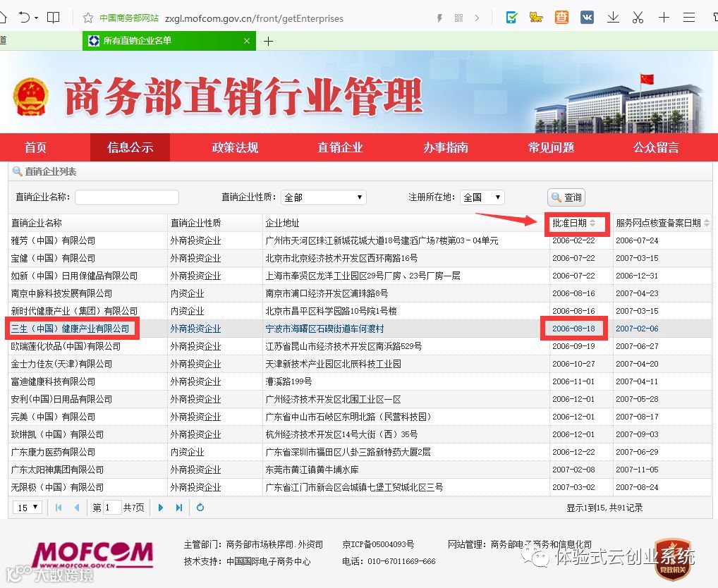The image size is (718, 588).
Task: Open the orange 查 extension icon
Action: point(561,18)
